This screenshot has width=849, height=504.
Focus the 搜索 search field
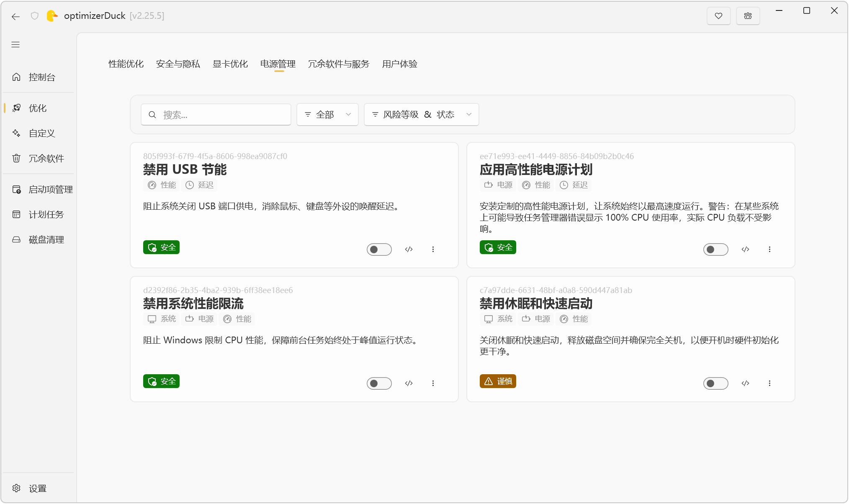point(216,115)
